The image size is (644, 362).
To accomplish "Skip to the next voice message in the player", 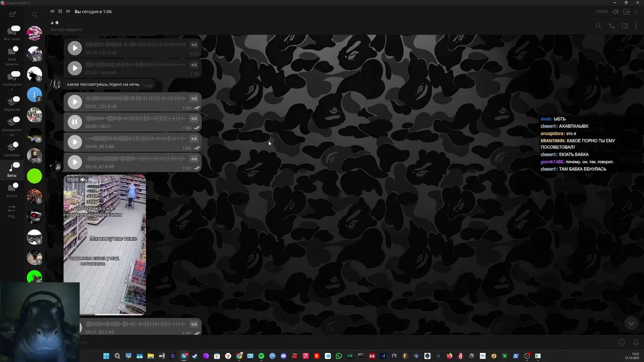I will pos(68,11).
